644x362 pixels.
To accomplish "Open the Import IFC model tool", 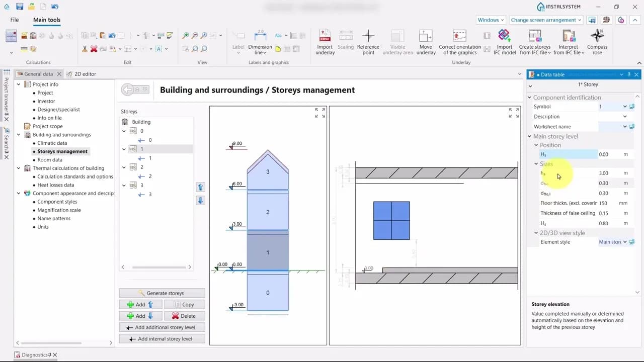I will (x=505, y=37).
